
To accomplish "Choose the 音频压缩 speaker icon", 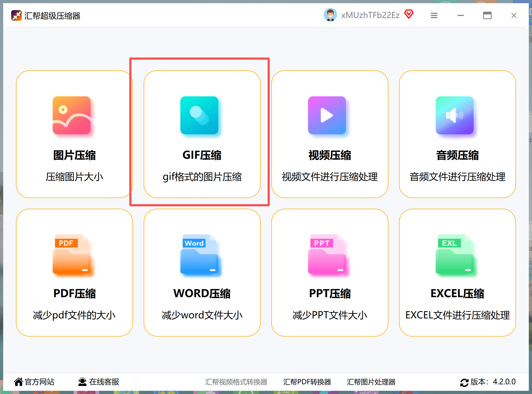I will 455,116.
